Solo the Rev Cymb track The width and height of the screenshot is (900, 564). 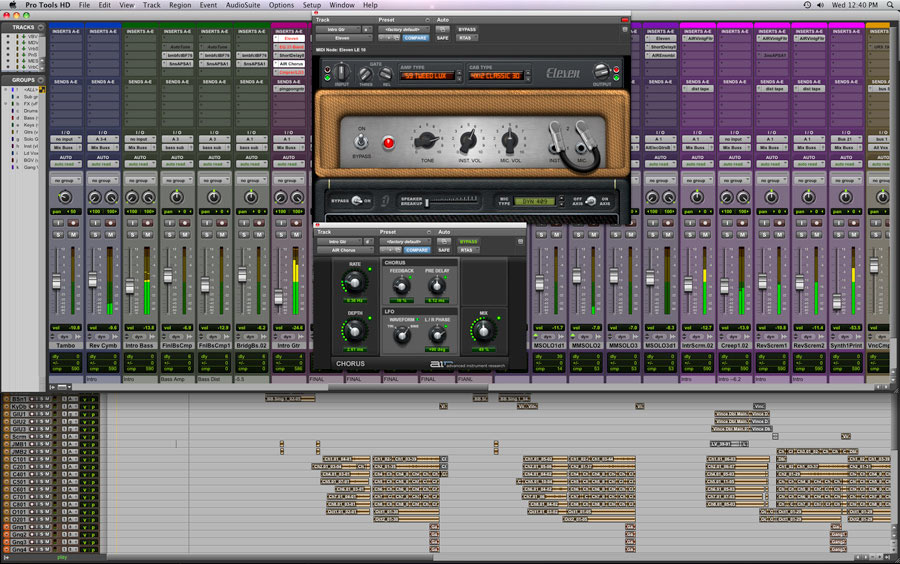point(95,235)
